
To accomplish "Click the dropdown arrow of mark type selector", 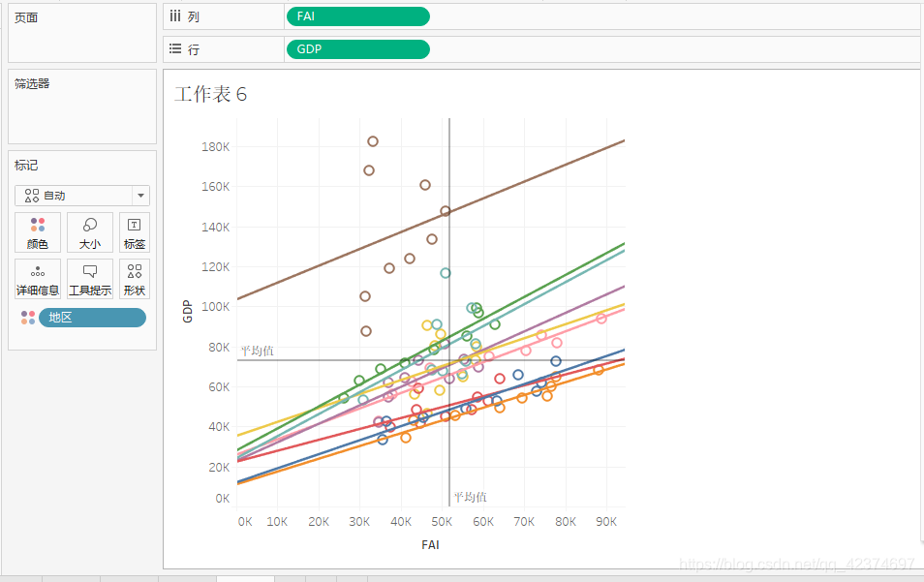I will tap(140, 196).
